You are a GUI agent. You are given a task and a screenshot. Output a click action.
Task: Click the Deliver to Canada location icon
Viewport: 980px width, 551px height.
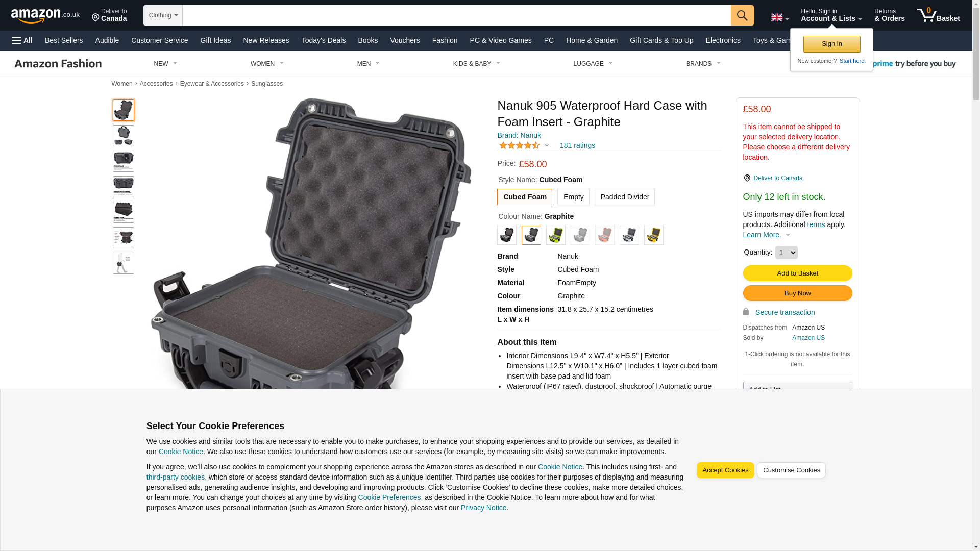pyautogui.click(x=95, y=18)
